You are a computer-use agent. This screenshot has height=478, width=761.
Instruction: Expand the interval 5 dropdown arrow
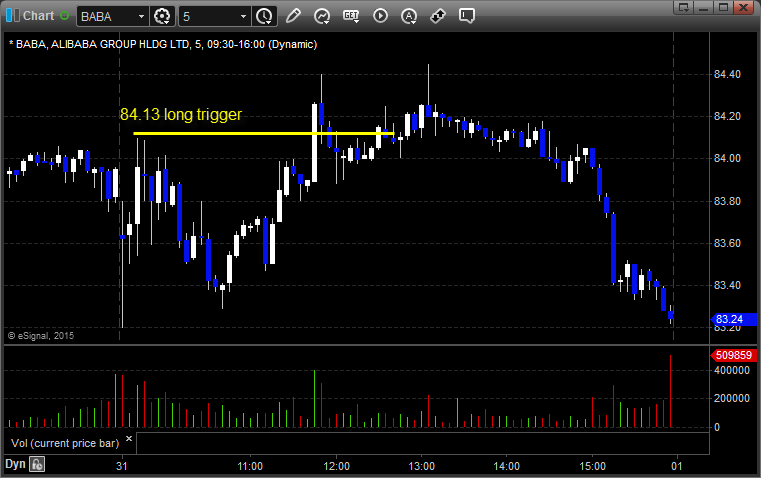(244, 16)
